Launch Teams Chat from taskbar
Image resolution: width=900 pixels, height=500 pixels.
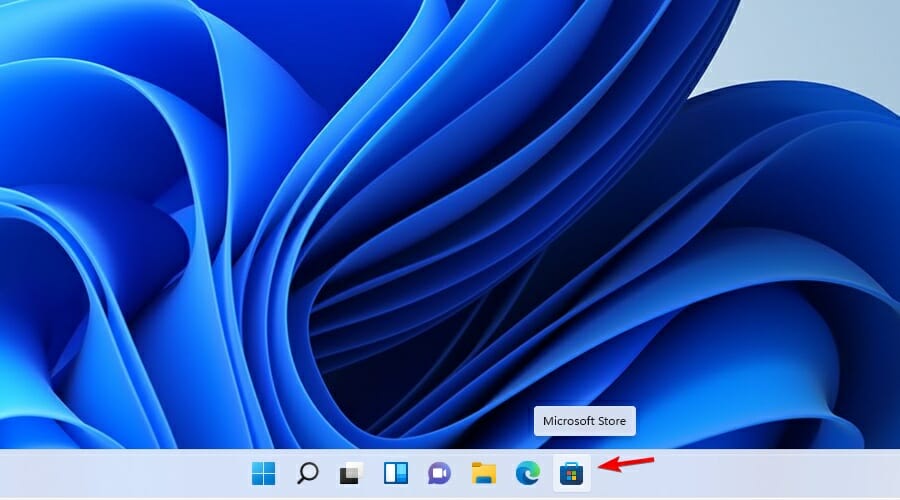[x=439, y=474]
